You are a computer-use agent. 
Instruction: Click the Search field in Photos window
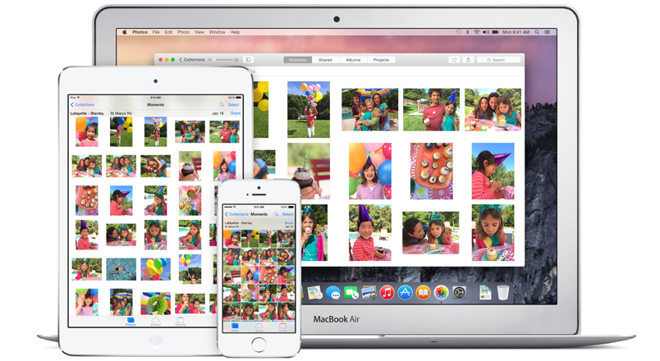point(498,60)
